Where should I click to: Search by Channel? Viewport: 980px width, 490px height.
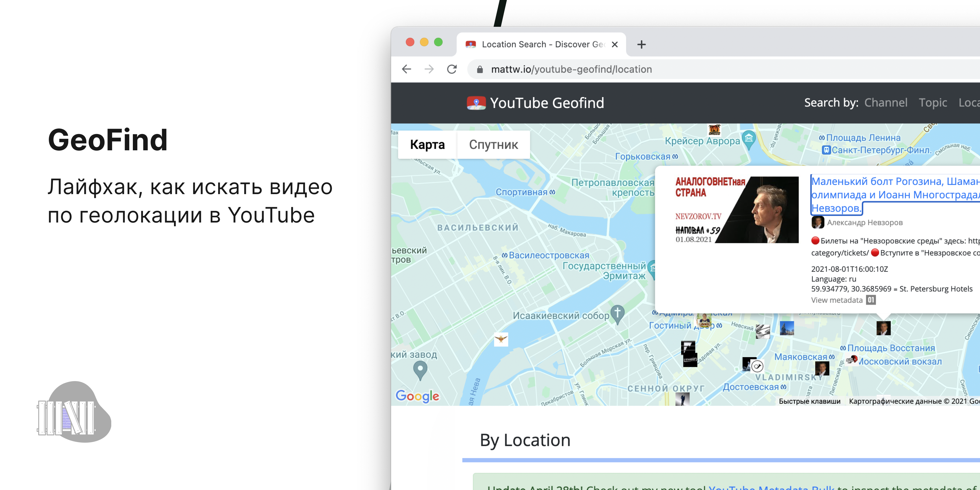coord(885,103)
